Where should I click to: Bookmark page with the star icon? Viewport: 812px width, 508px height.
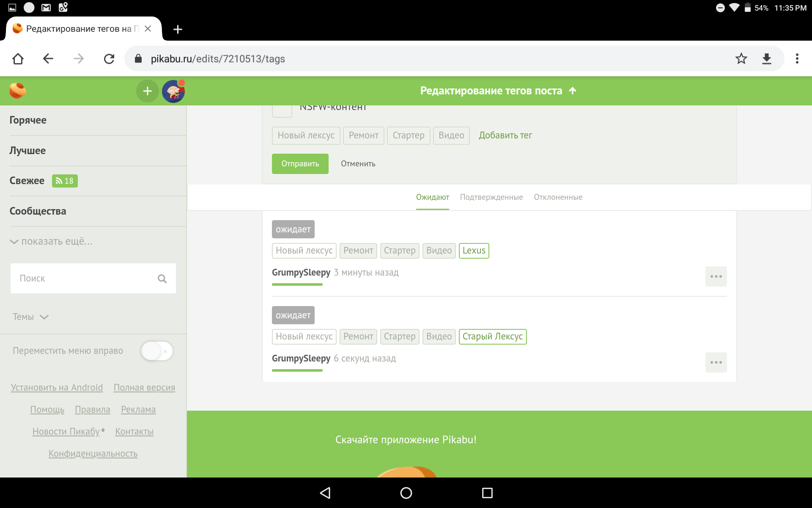point(741,59)
